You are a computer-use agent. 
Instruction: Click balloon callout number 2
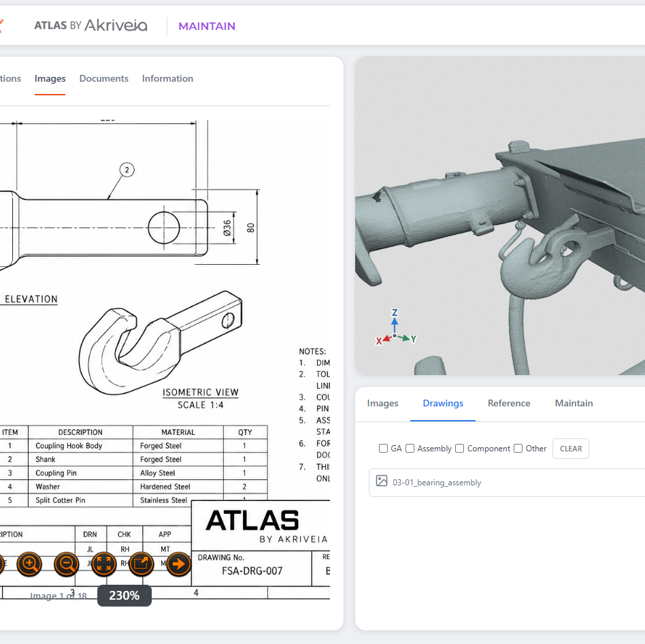click(x=127, y=170)
